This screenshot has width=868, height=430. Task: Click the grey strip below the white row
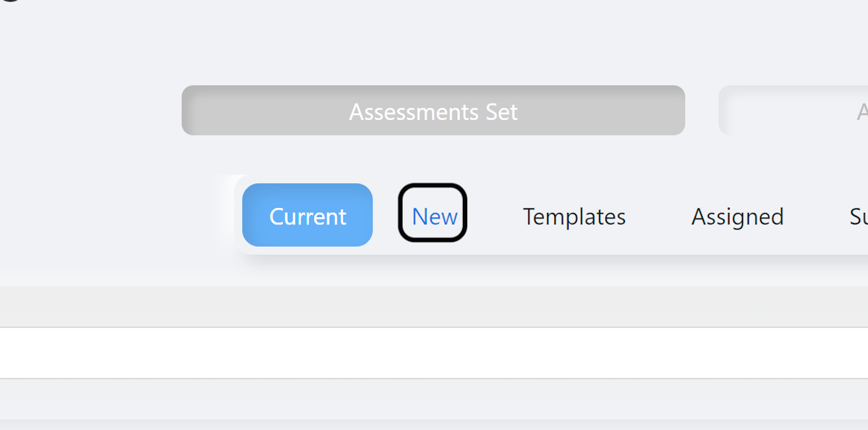pyautogui.click(x=434, y=399)
